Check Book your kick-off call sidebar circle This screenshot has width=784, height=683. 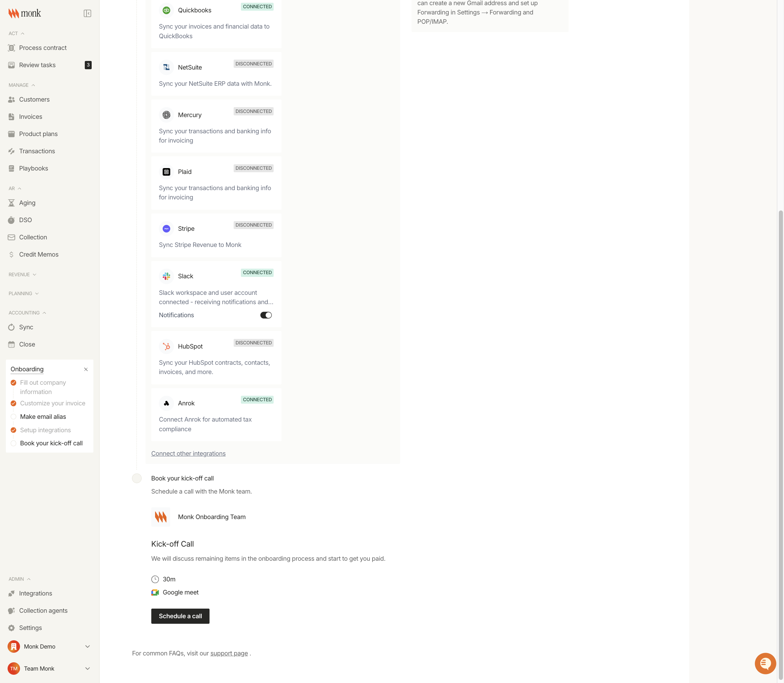click(x=13, y=443)
